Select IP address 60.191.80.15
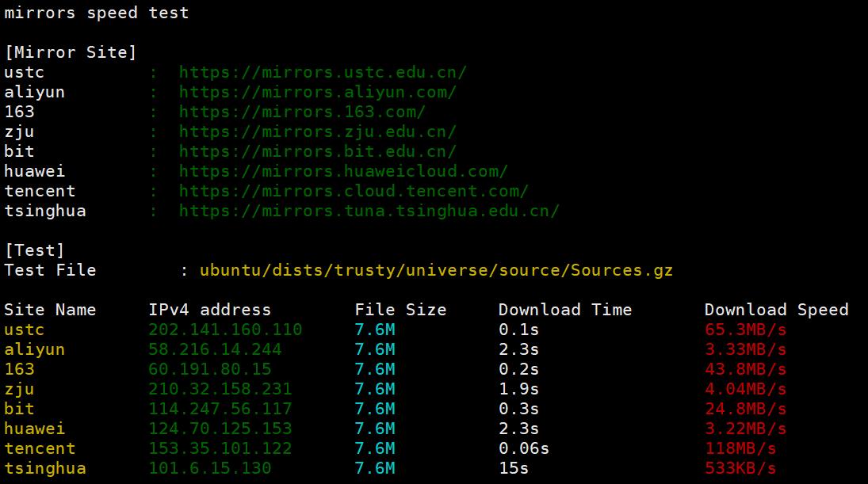This screenshot has width=868, height=484. [x=210, y=369]
